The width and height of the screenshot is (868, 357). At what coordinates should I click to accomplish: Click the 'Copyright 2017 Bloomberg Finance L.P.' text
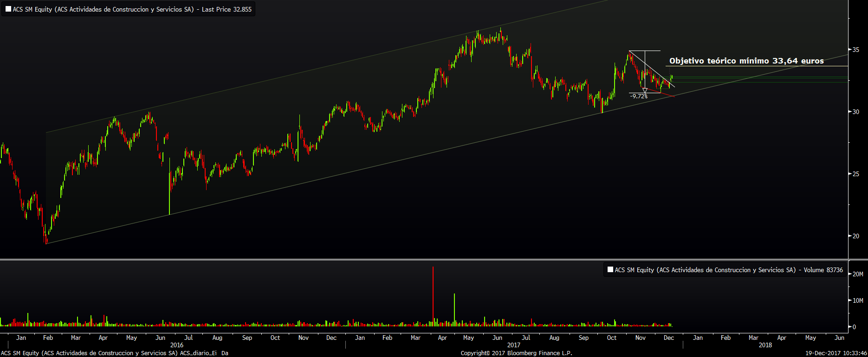pyautogui.click(x=516, y=353)
